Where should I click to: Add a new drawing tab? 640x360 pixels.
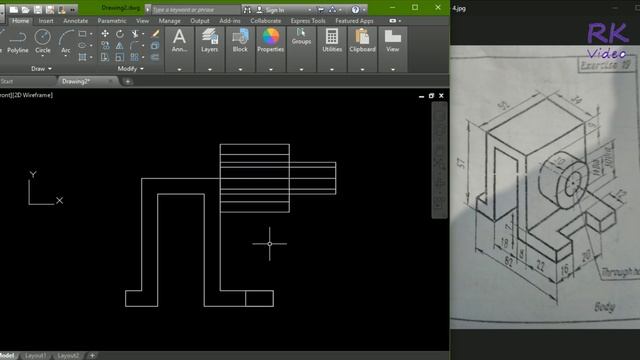coord(127,82)
